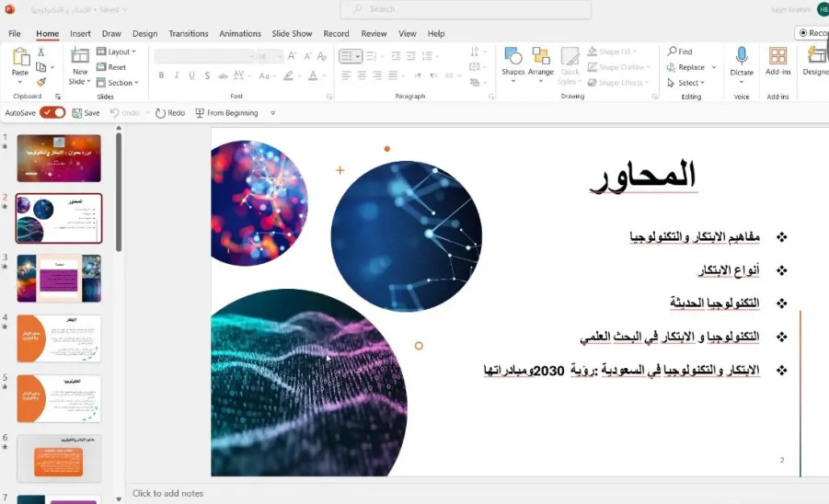Viewport: 829px width, 504px height.
Task: Open Paragraph dialog launcher
Action: tap(490, 97)
